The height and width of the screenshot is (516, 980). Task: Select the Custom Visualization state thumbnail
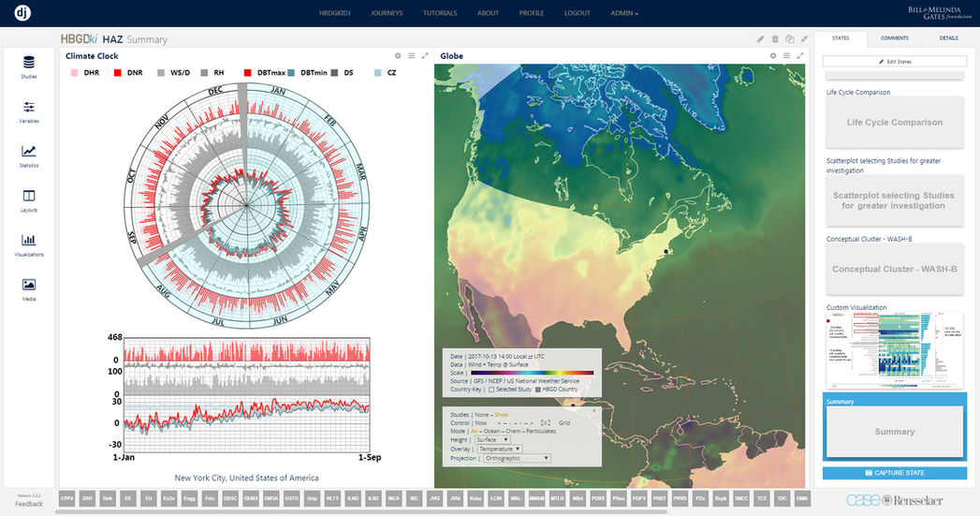click(895, 351)
